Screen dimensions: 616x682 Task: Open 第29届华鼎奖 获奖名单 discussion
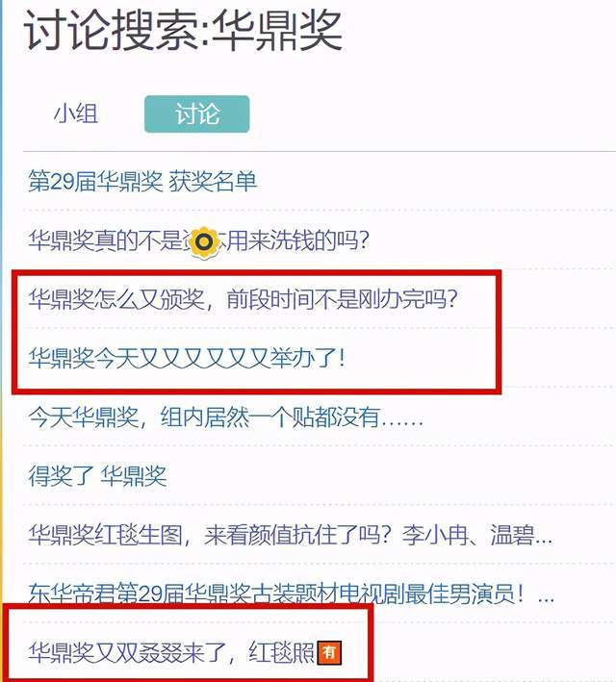tap(142, 182)
